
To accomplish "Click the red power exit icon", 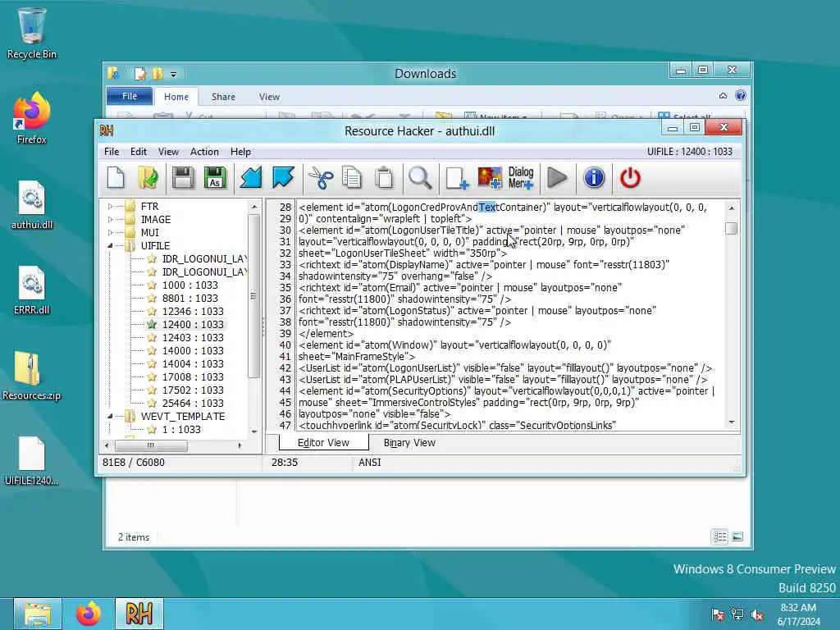I will (x=630, y=178).
